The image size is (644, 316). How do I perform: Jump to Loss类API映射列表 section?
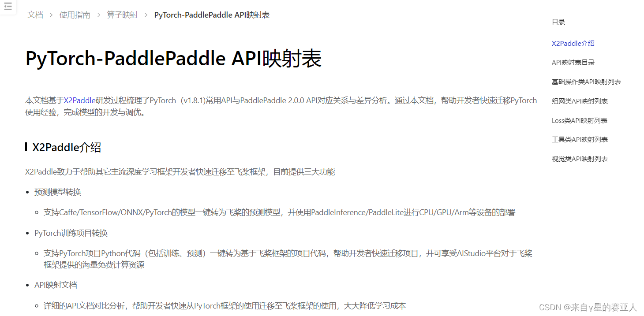coord(579,120)
